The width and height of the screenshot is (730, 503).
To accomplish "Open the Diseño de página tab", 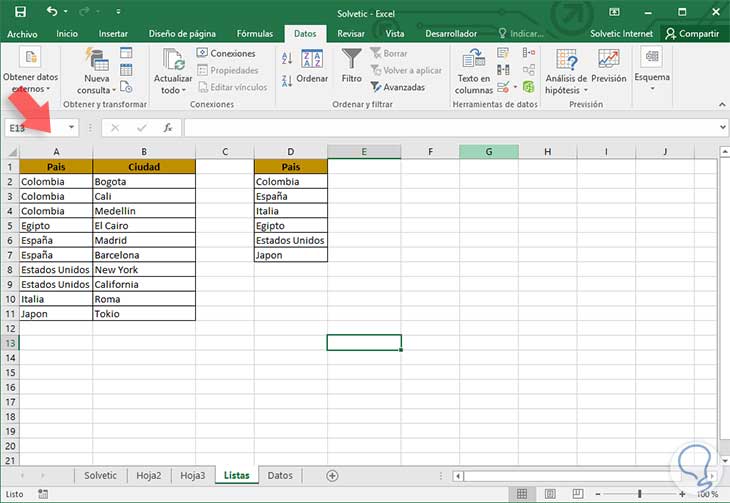I will [182, 34].
